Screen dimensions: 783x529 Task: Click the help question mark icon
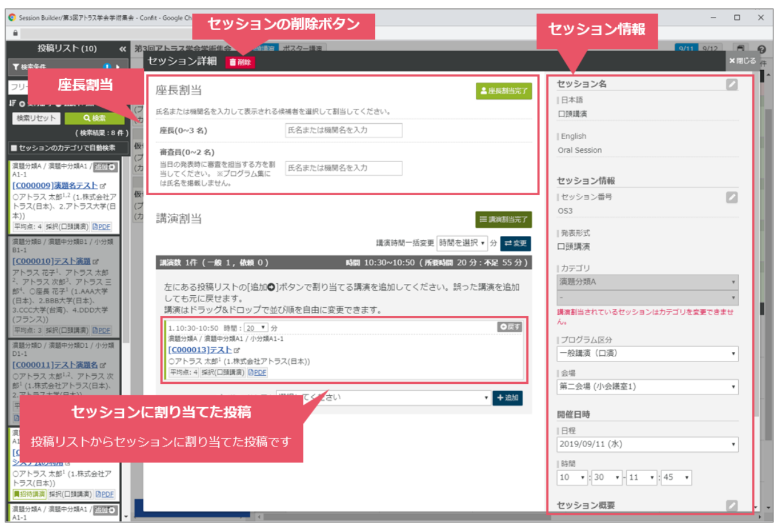[x=762, y=49]
